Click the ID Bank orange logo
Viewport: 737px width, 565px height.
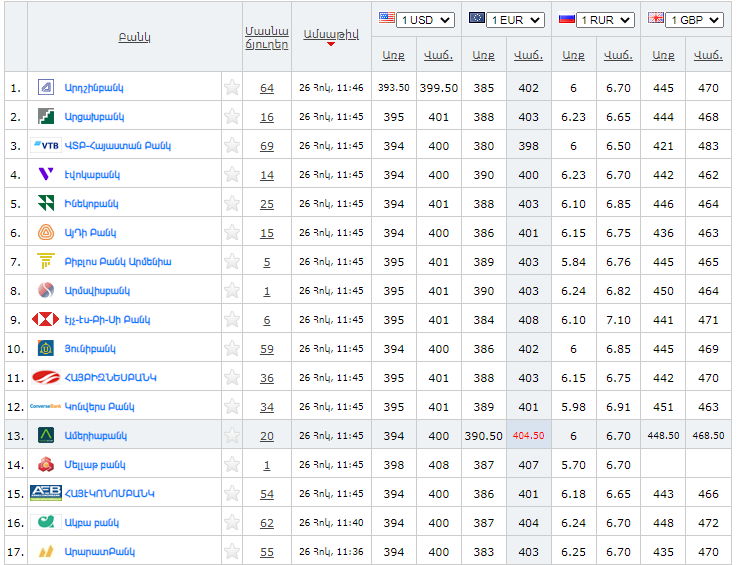(x=46, y=232)
